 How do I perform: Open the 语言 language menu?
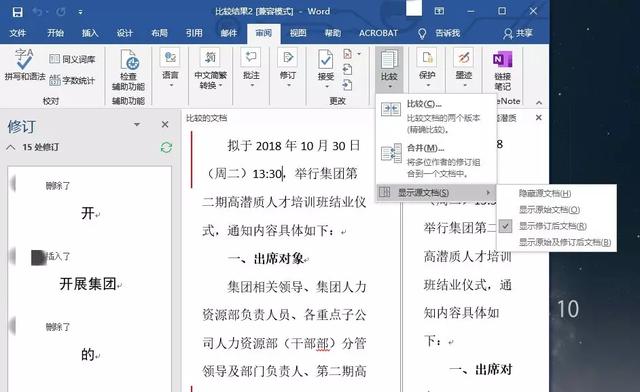point(170,68)
